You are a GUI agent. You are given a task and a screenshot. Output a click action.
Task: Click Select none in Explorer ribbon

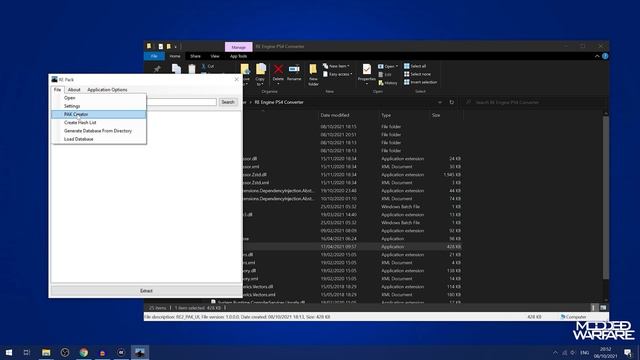pos(417,74)
